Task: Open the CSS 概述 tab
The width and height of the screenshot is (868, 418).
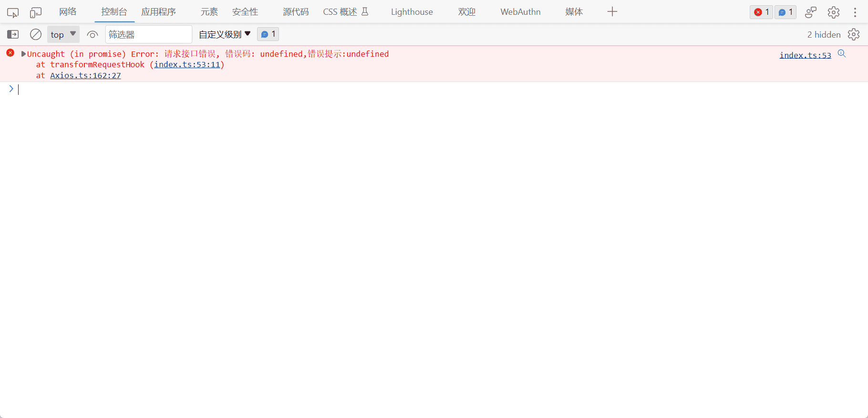Action: tap(346, 12)
